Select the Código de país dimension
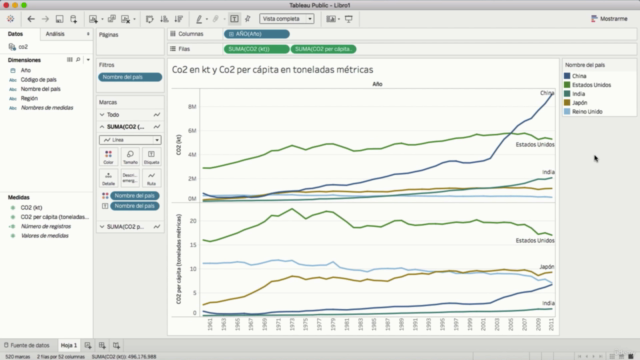 (x=38, y=80)
